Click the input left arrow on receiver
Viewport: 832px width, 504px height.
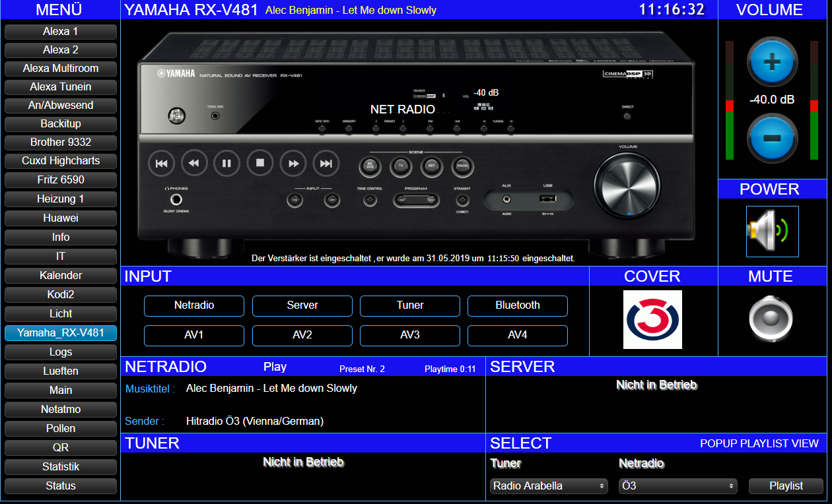(295, 199)
